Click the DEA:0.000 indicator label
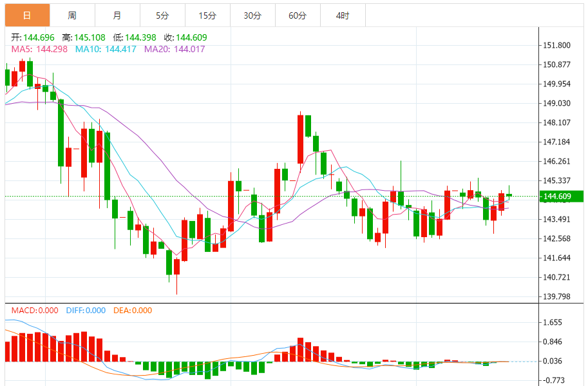 [x=133, y=311]
